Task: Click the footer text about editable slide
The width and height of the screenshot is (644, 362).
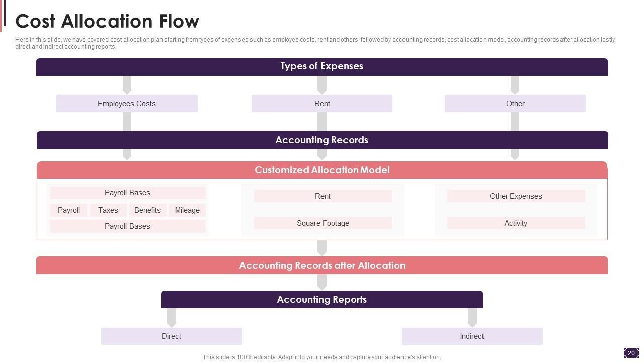Action: 321,357
